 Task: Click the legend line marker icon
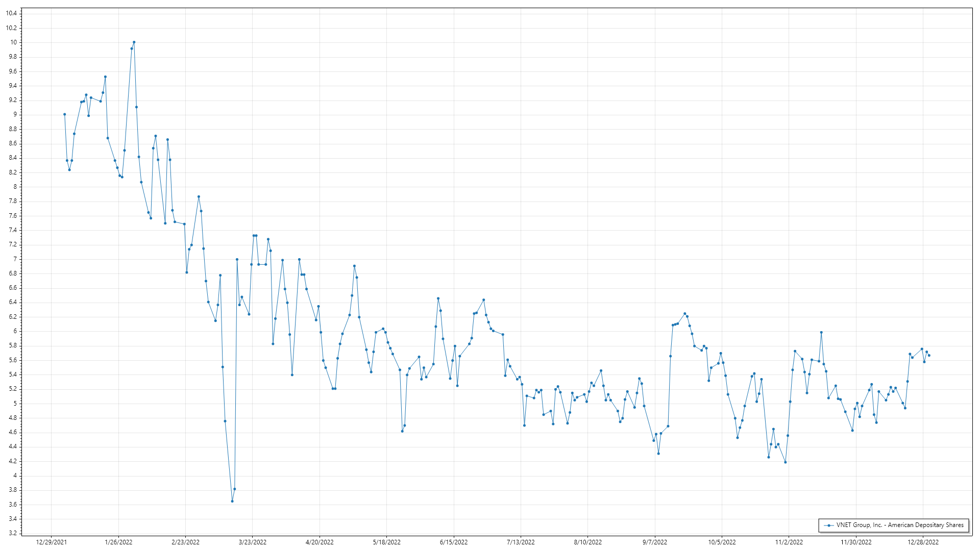828,525
